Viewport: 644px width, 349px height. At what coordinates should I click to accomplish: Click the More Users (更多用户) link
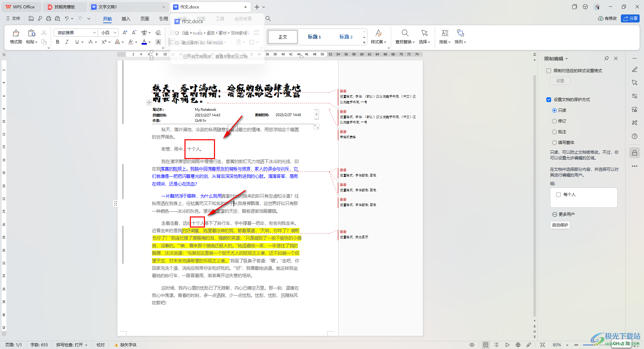point(563,214)
